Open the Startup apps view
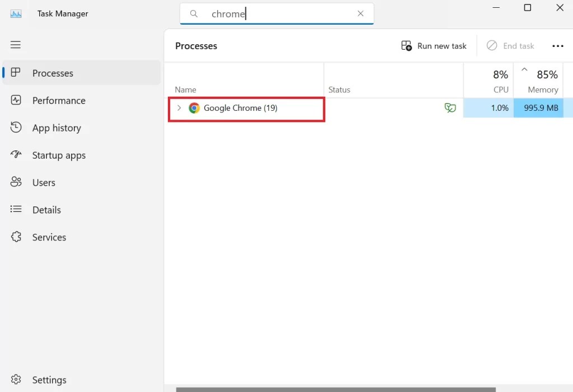Image resolution: width=573 pixels, height=392 pixels. click(x=58, y=155)
